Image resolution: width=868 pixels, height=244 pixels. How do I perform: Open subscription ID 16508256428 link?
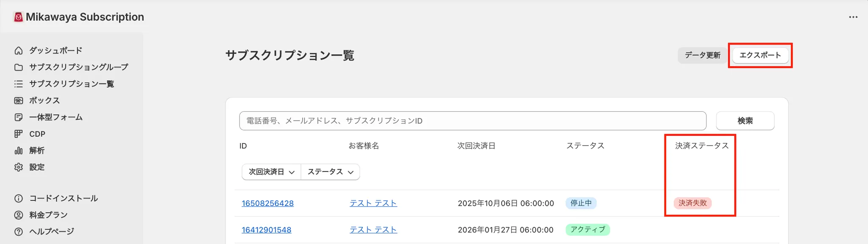click(x=267, y=203)
